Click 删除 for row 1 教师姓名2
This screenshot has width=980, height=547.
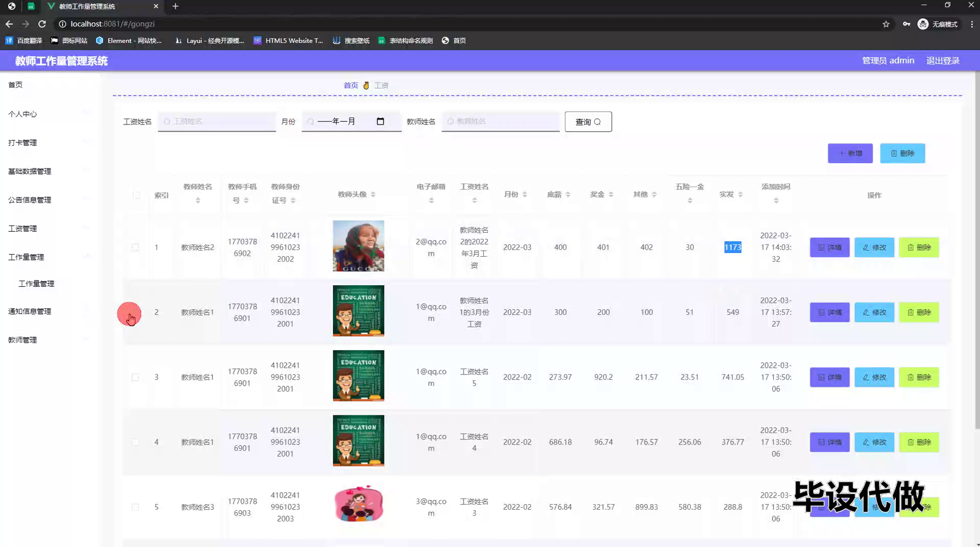click(x=919, y=247)
